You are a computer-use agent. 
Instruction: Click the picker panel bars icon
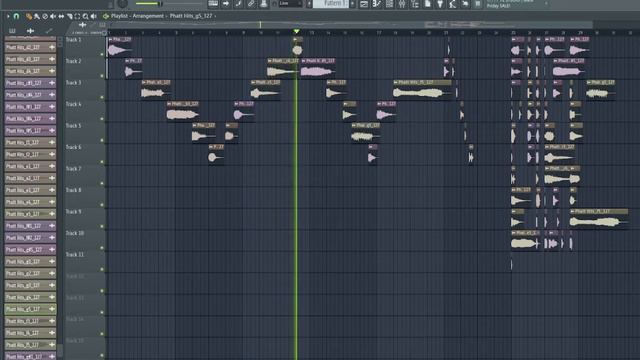tap(12, 31)
